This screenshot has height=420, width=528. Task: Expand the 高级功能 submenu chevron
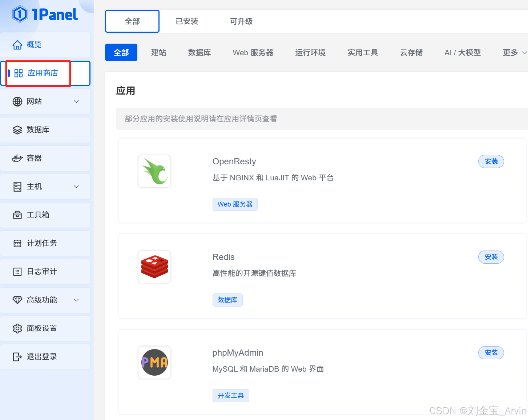coord(76,300)
